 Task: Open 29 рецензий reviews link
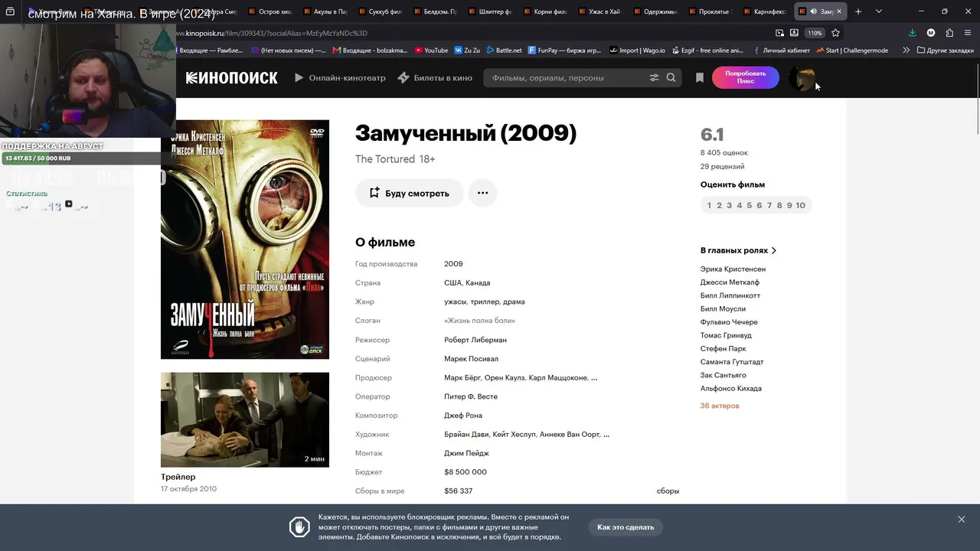[x=722, y=167]
